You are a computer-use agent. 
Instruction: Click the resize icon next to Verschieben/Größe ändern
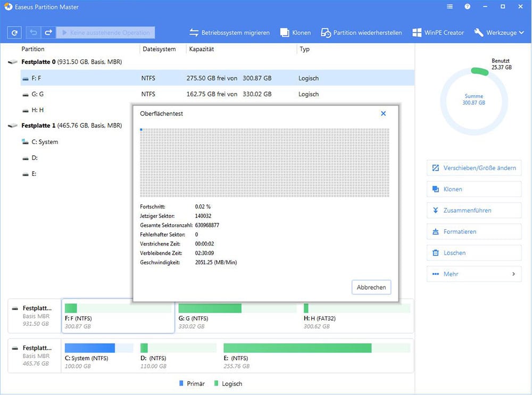436,168
